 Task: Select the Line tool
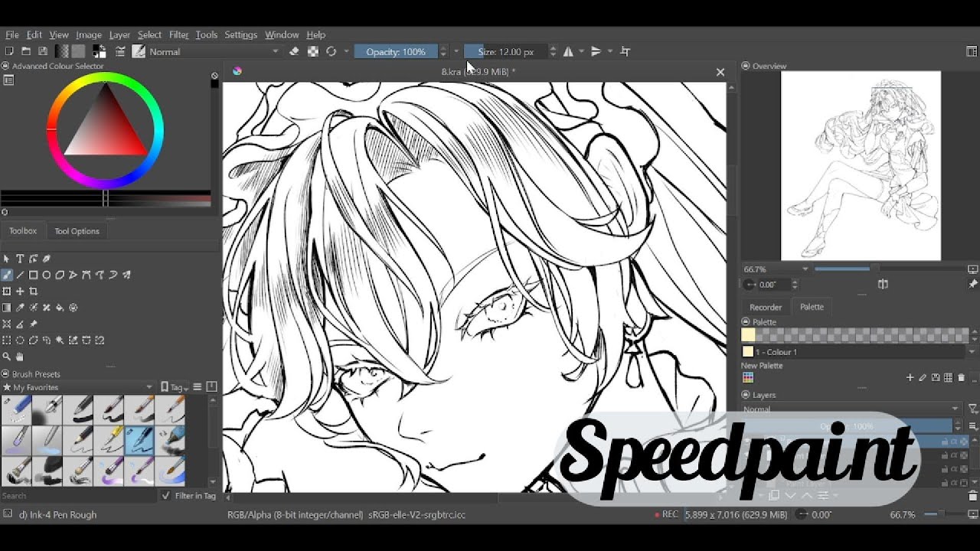coord(20,275)
